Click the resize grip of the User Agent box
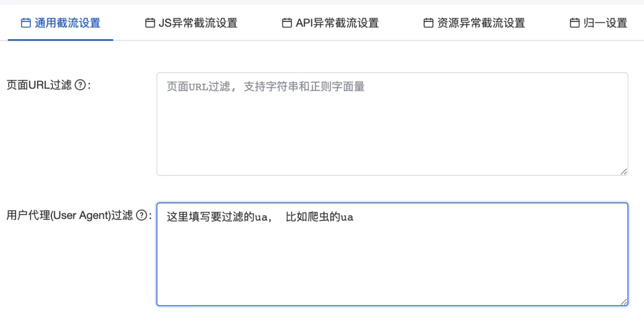Screen dimensions: 644x321 pyautogui.click(x=624, y=301)
